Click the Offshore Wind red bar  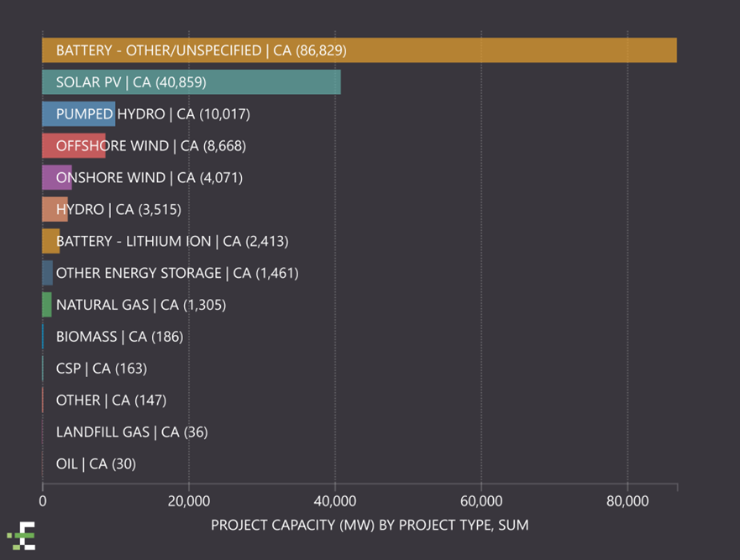click(73, 146)
